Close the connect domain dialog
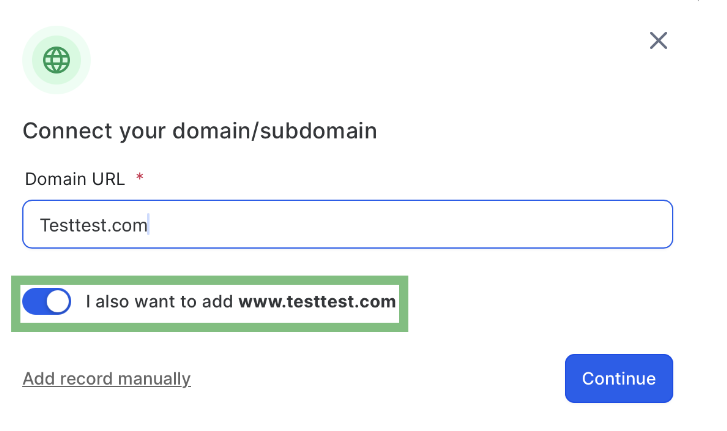 (658, 41)
